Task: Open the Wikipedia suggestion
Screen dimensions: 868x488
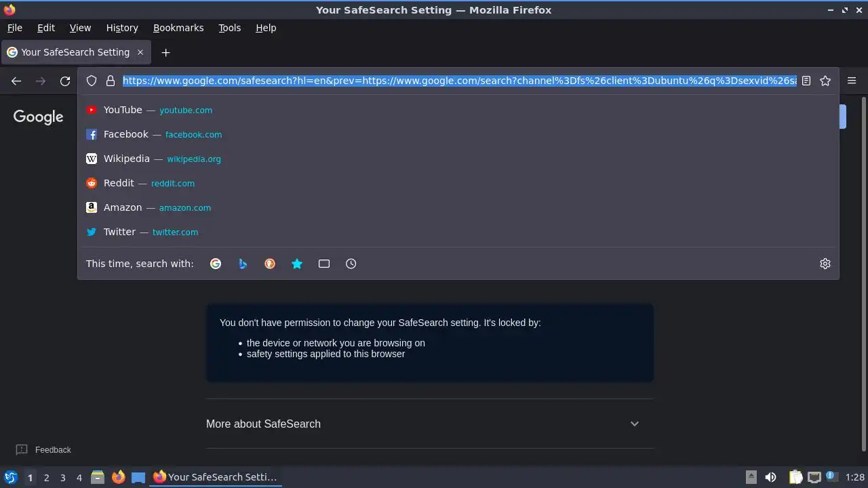Action: (x=458, y=159)
